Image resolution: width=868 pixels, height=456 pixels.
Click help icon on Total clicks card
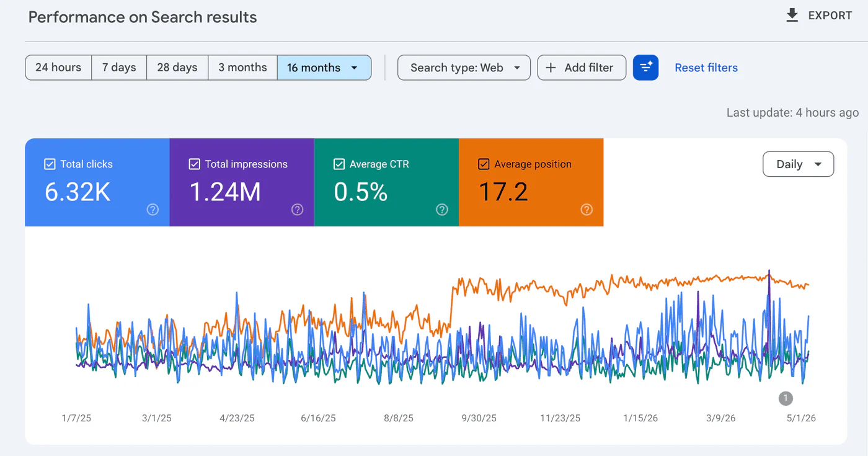(153, 210)
